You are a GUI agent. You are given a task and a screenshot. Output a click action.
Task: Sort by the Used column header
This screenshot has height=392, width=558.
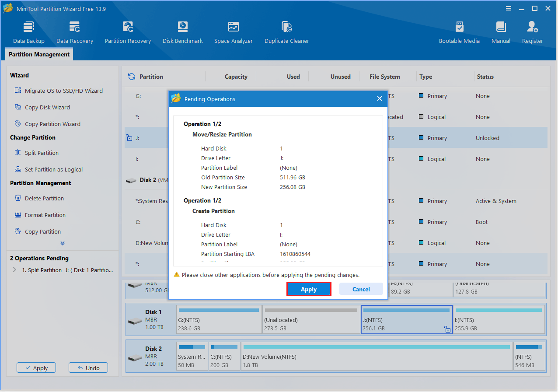[x=293, y=77]
